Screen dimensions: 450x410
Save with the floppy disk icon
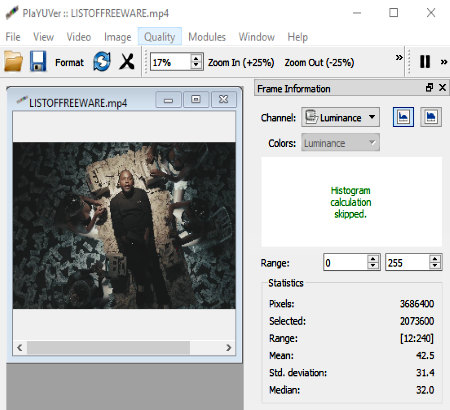click(38, 61)
